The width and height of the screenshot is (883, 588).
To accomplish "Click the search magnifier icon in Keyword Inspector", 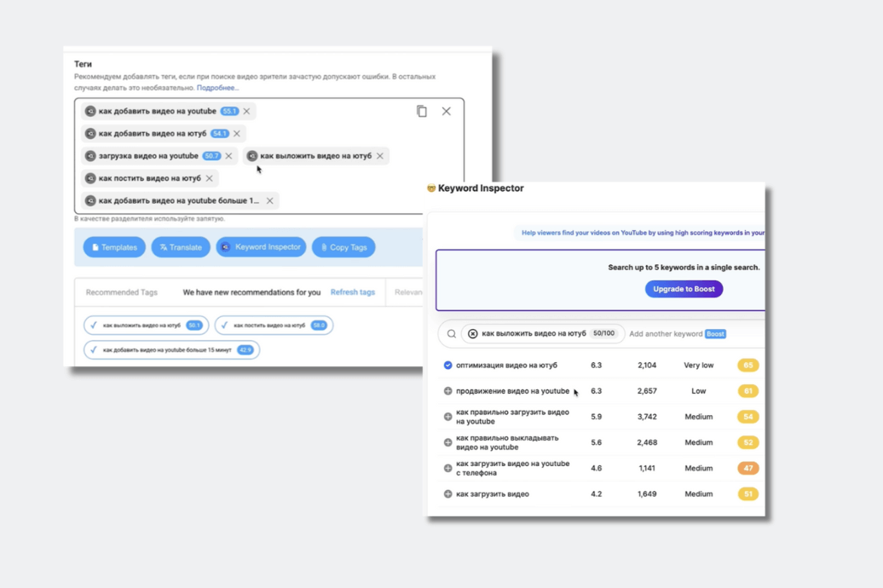I will coord(452,334).
